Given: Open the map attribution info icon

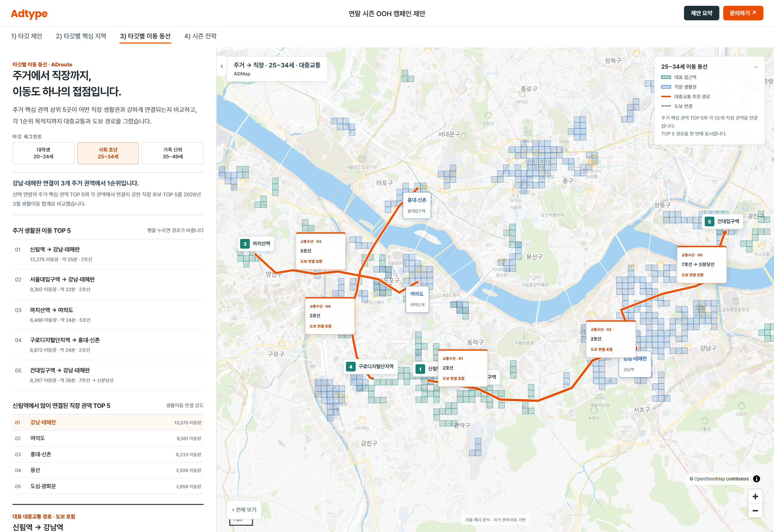Looking at the screenshot, I should [756, 479].
